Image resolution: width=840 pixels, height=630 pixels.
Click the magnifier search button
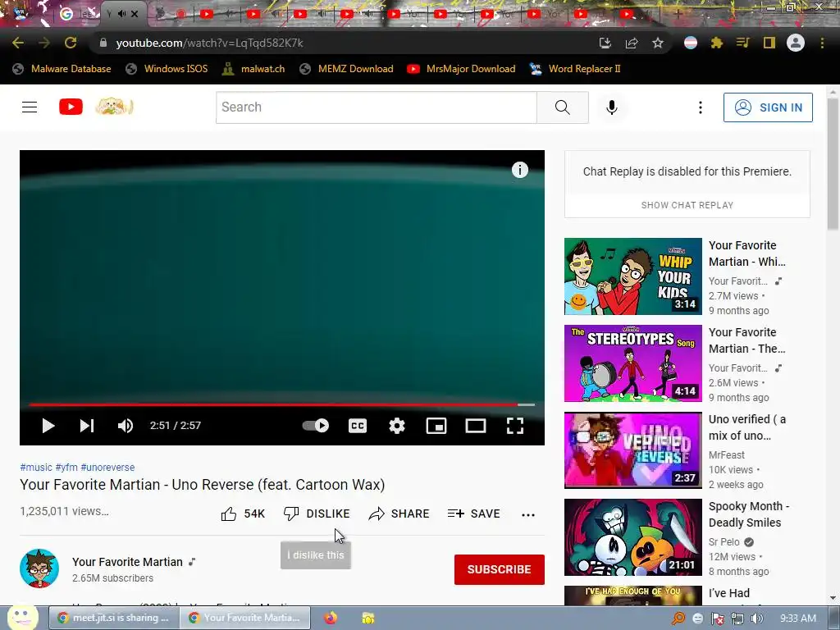pyautogui.click(x=563, y=107)
